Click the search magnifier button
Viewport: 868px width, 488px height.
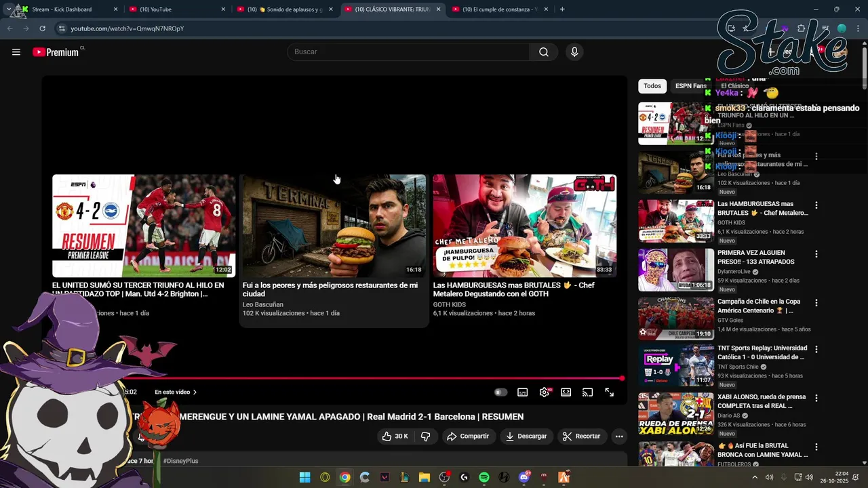click(544, 52)
